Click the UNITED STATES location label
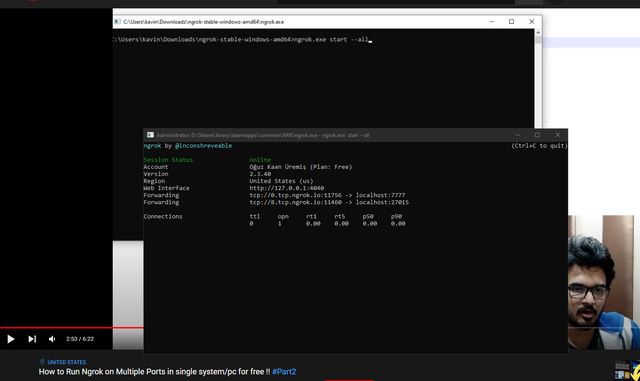This screenshot has width=640, height=381. pyautogui.click(x=67, y=362)
